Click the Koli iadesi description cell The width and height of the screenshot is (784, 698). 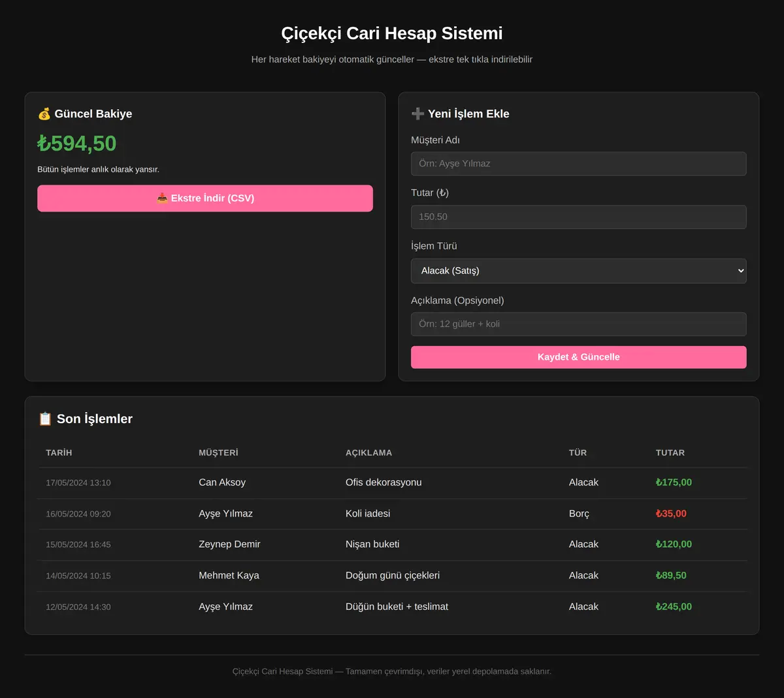(x=368, y=514)
